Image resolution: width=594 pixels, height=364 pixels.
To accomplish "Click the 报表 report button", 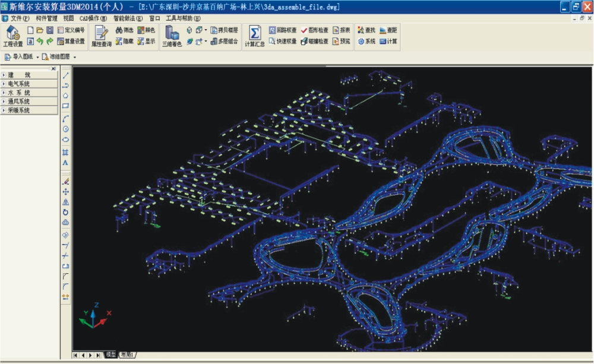I will [342, 30].
